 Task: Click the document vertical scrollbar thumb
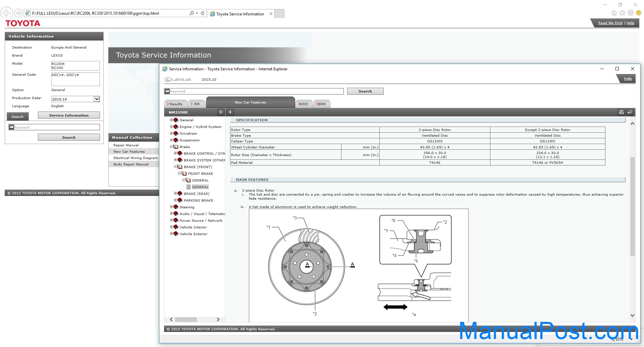point(632,206)
